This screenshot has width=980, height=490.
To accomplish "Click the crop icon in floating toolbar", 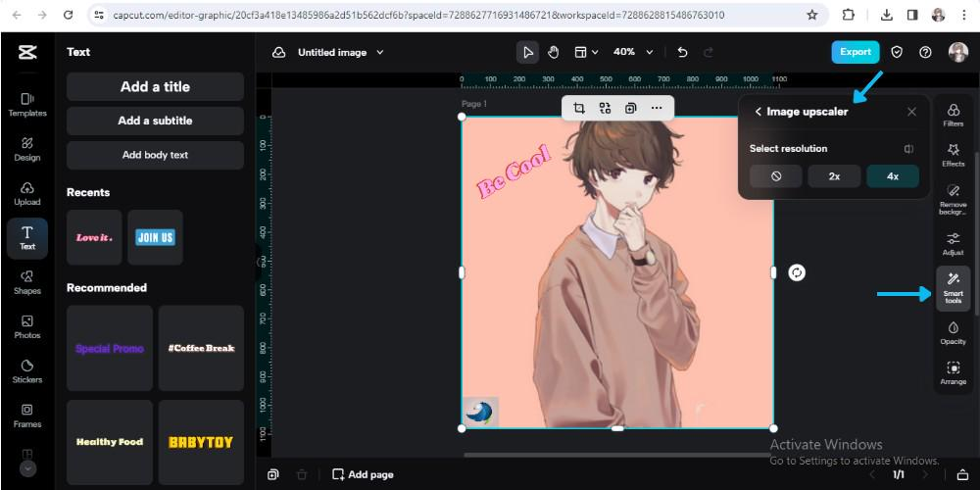I will pyautogui.click(x=579, y=108).
